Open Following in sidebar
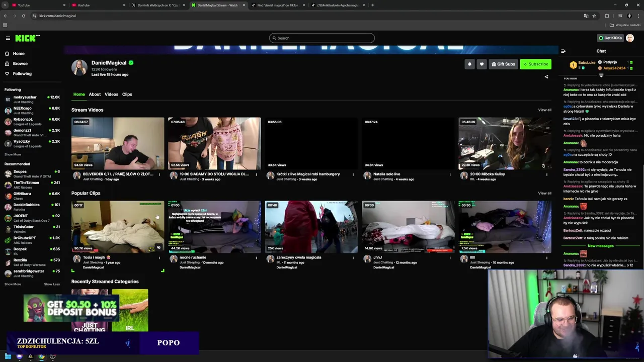Viewport: 644px width, 362px height. (x=22, y=74)
